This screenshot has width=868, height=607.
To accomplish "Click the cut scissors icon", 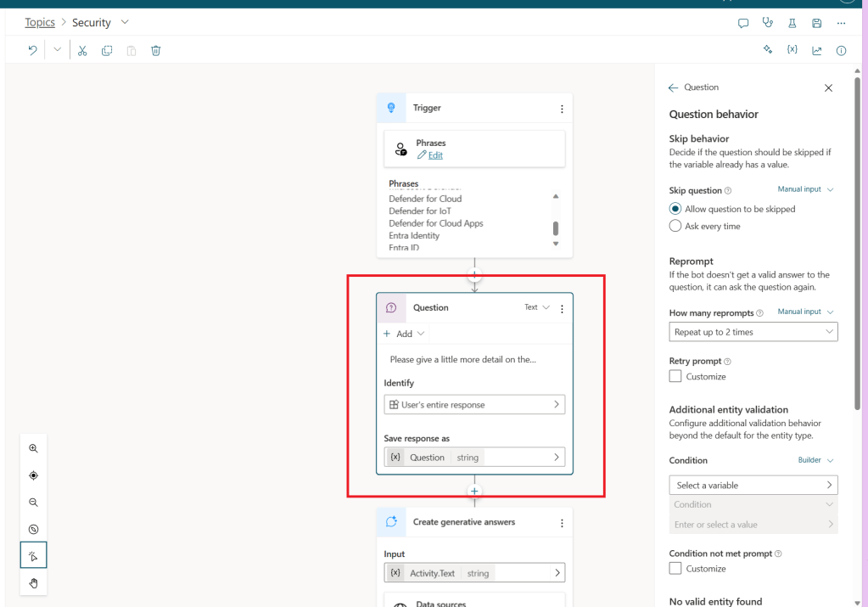I will click(x=82, y=51).
